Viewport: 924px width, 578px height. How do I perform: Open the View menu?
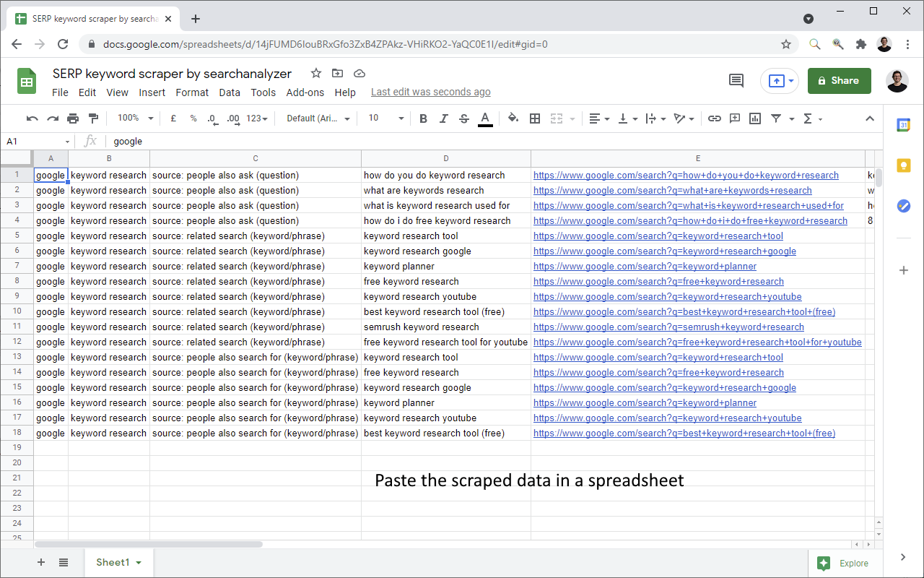click(117, 92)
